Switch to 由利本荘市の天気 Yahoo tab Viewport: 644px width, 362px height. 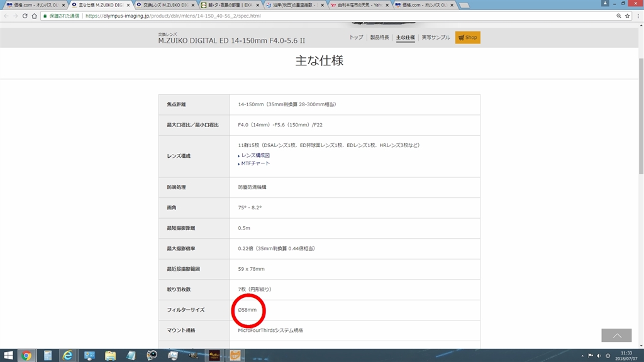tap(358, 5)
